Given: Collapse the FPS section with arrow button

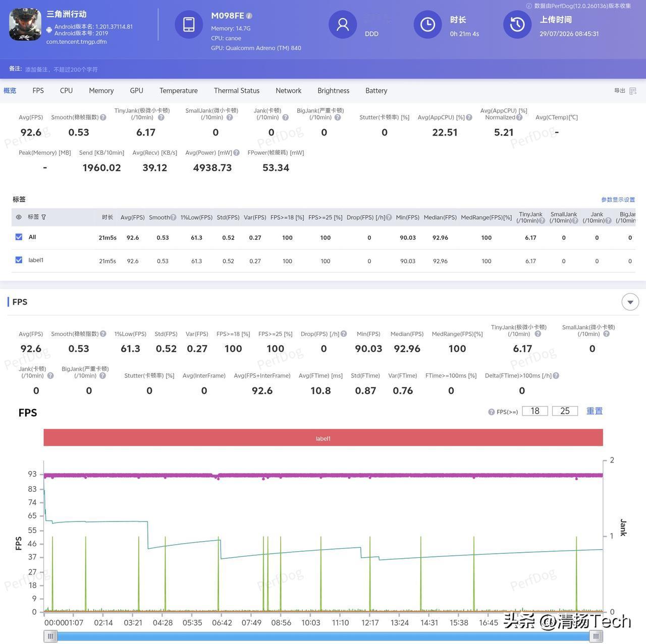Looking at the screenshot, I should coord(630,302).
